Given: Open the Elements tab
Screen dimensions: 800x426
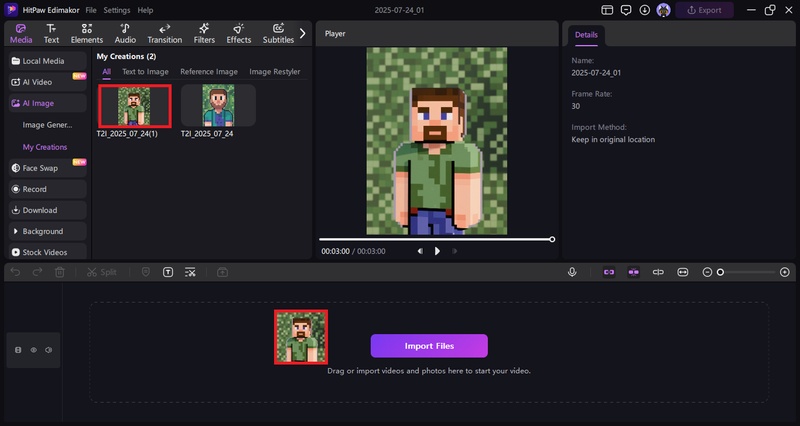Looking at the screenshot, I should click(x=87, y=34).
